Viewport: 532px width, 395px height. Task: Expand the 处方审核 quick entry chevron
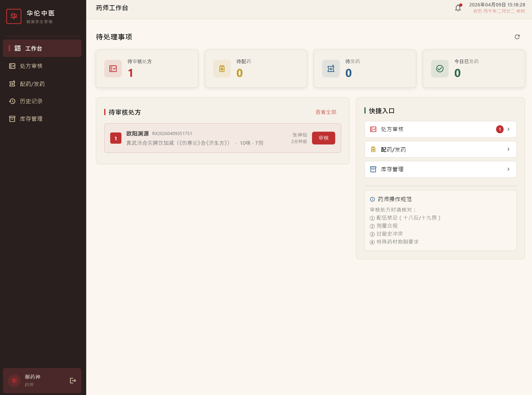pyautogui.click(x=508, y=129)
